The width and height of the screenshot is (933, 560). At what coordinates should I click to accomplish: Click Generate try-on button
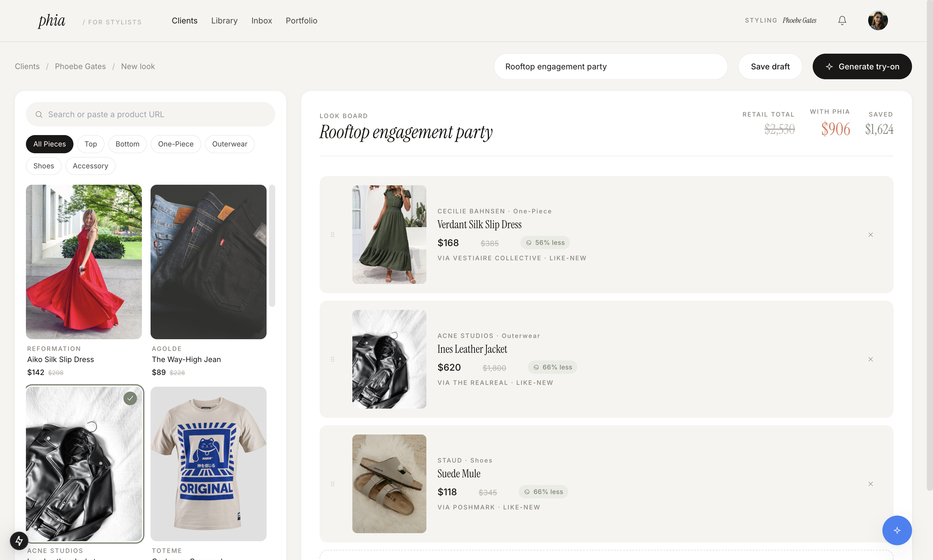click(x=862, y=66)
